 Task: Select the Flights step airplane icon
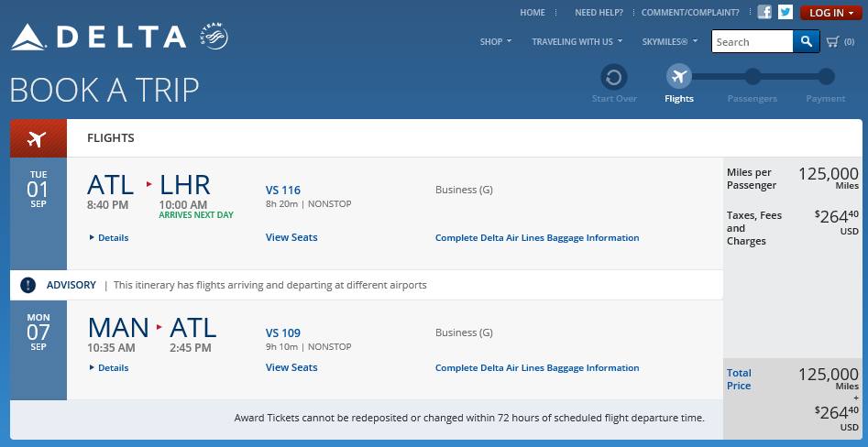pos(679,77)
